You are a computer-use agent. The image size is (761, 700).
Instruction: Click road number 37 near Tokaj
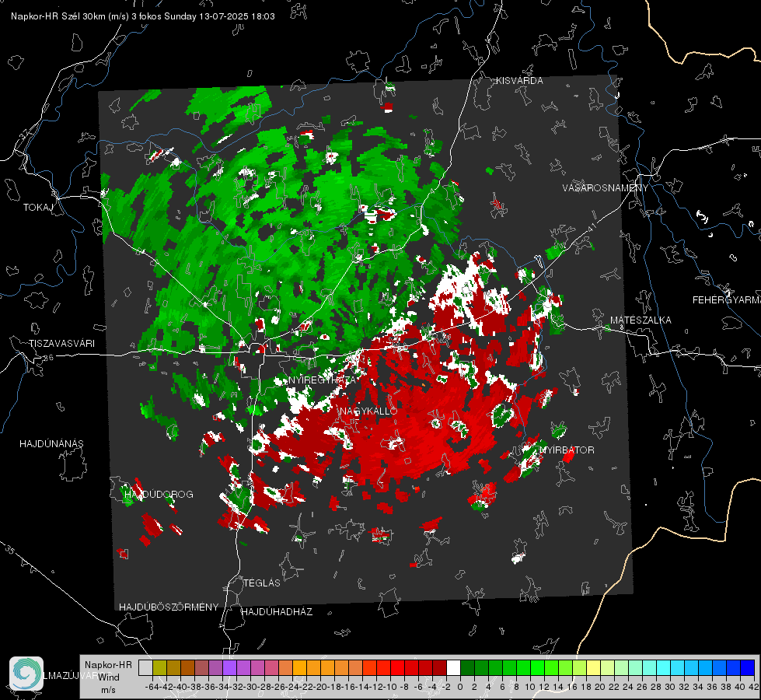(24, 135)
